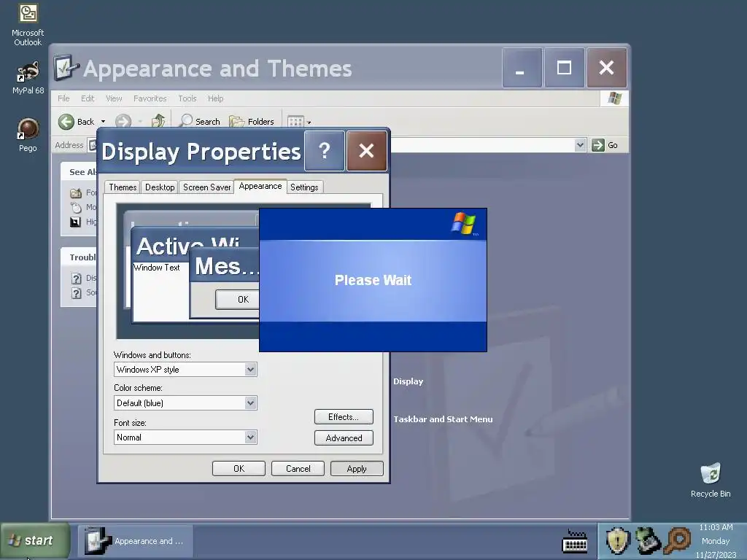Viewport: 747px width, 560px height.
Task: Click the Advanced button
Action: click(344, 438)
